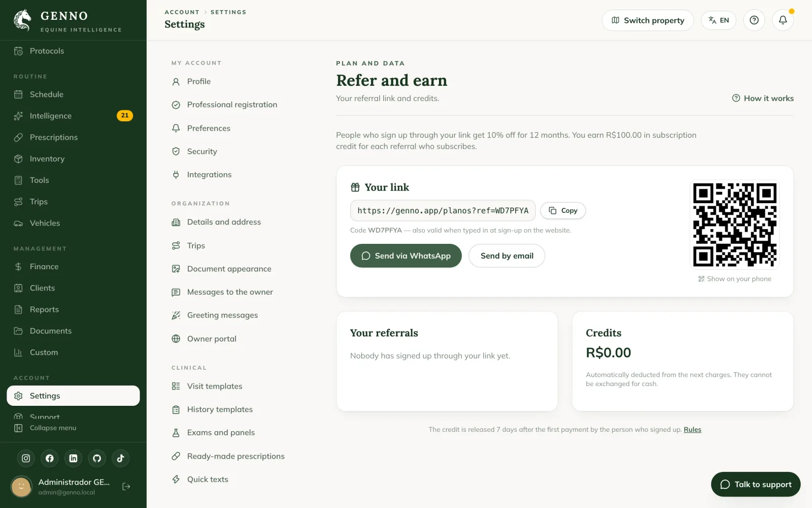Open the GitHub social icon

point(97,458)
